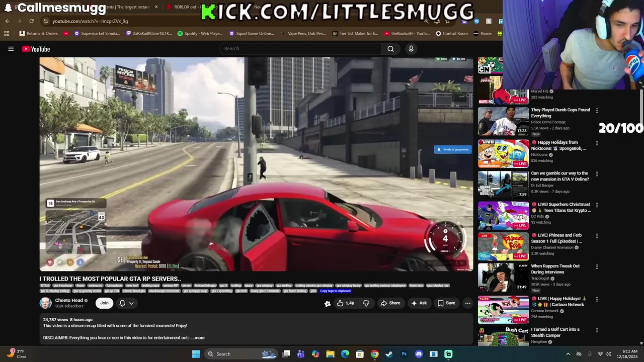Open Task View on the taskbar

[x=286, y=354]
